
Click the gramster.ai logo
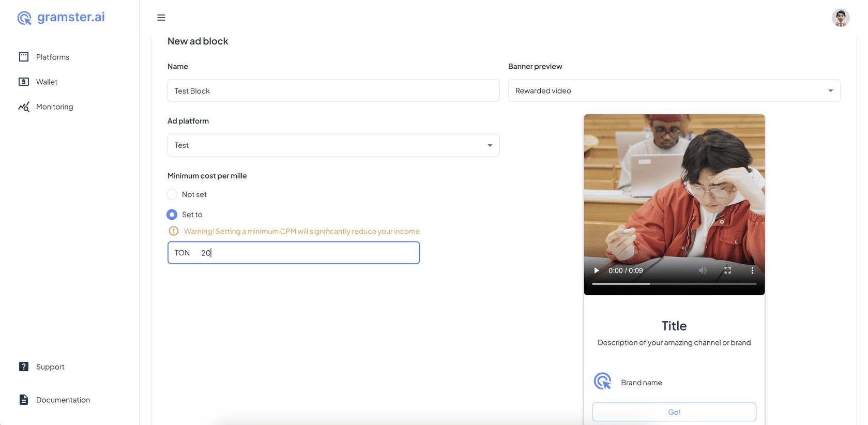coord(61,18)
